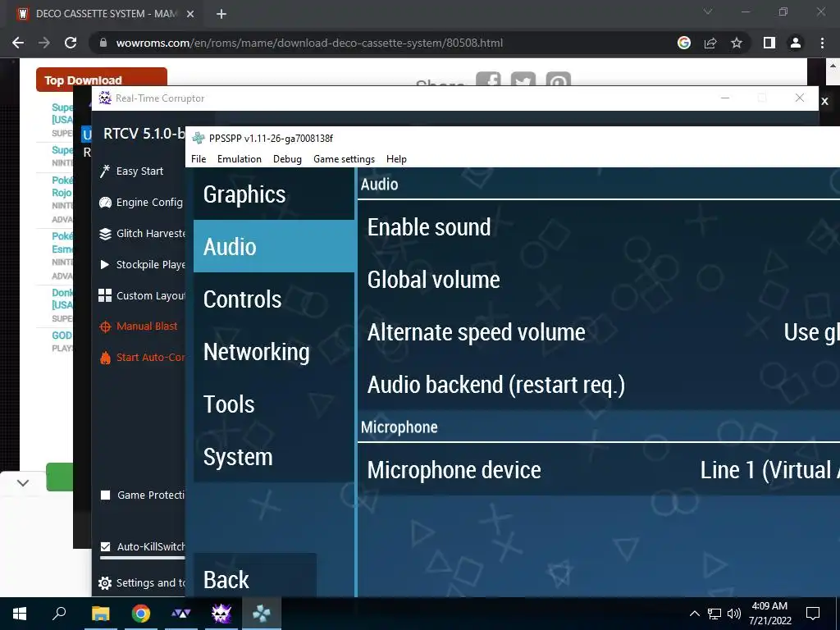Image resolution: width=840 pixels, height=630 pixels.
Task: Open a new Chrome tab
Action: (x=221, y=14)
